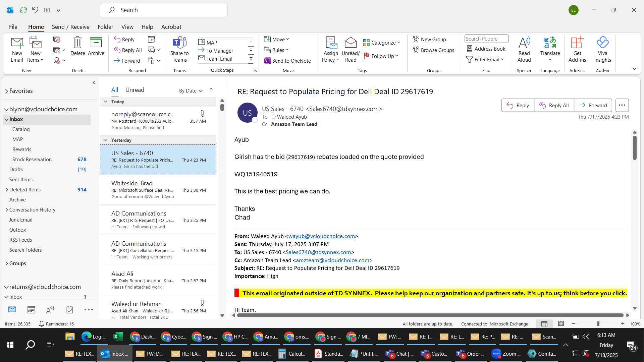Open the Follow Up dropdown

pyautogui.click(x=381, y=56)
